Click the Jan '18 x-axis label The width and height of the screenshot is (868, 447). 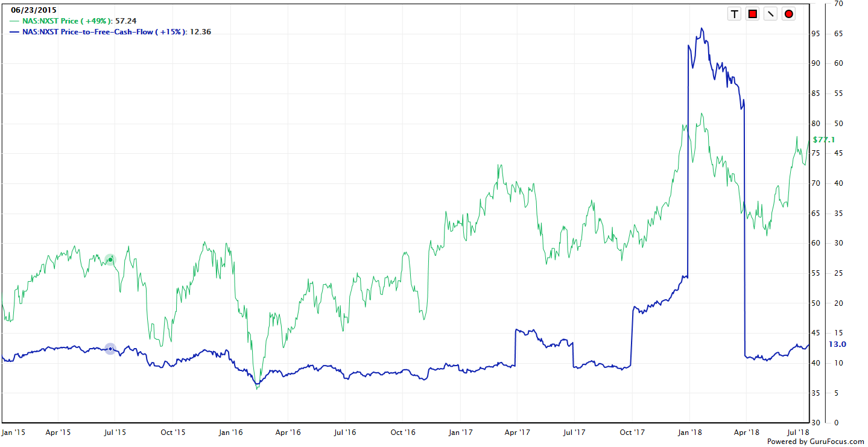tap(689, 432)
